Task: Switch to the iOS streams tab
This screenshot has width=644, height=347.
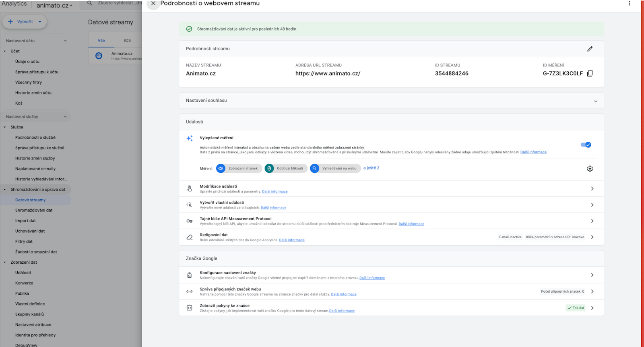Action: tap(127, 40)
